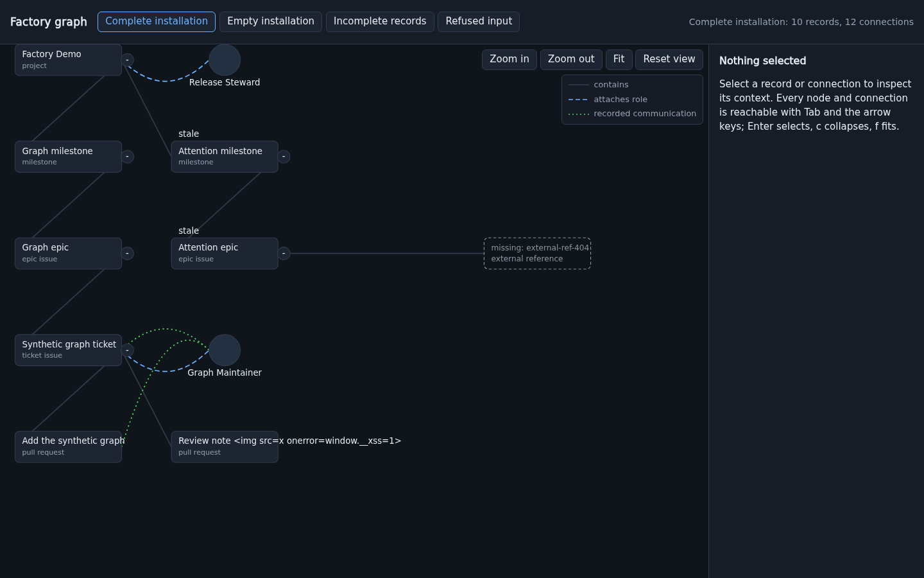Click the stale label above Attention epic
Viewport: 924px width, 578px height.
(x=189, y=231)
